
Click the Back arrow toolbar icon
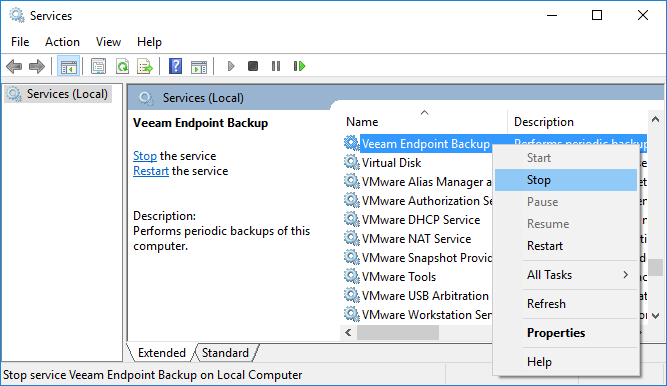(14, 66)
